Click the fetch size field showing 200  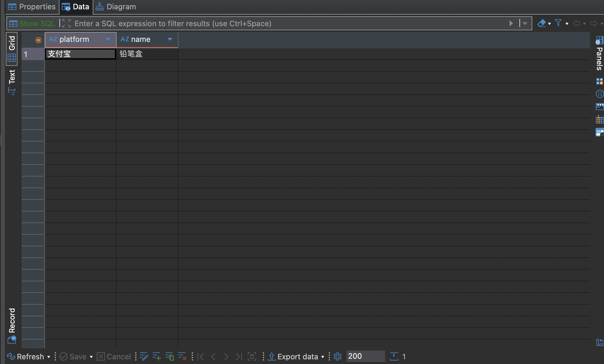(x=366, y=356)
